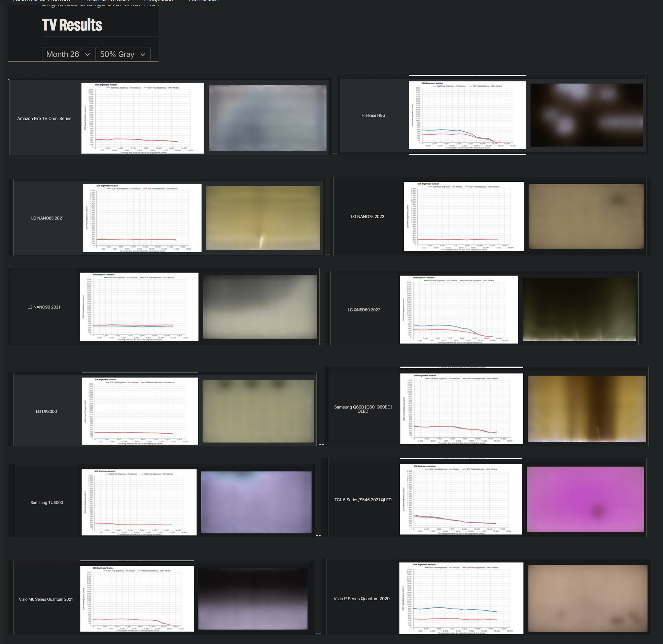663x644 pixels.
Task: Select the Hisense H8G link
Action: pos(374,115)
